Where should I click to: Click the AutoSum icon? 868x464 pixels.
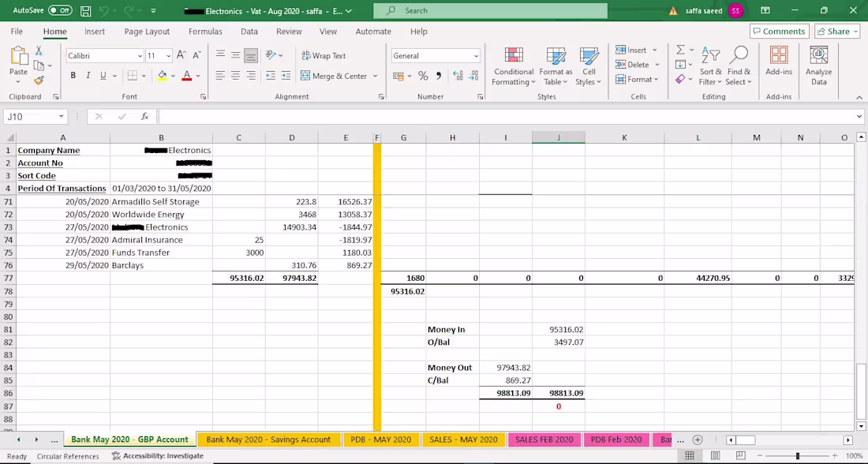(x=679, y=51)
